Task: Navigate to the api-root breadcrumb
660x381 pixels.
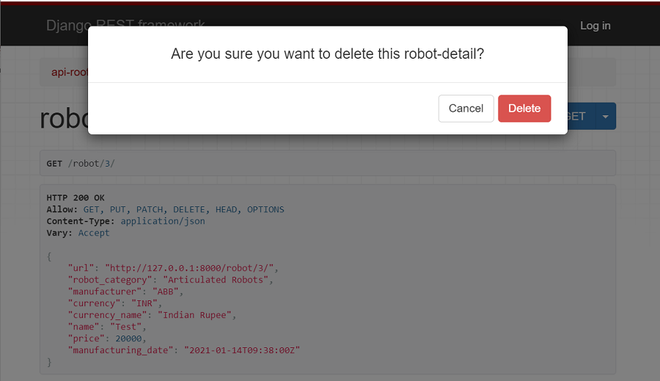Action: pos(69,72)
